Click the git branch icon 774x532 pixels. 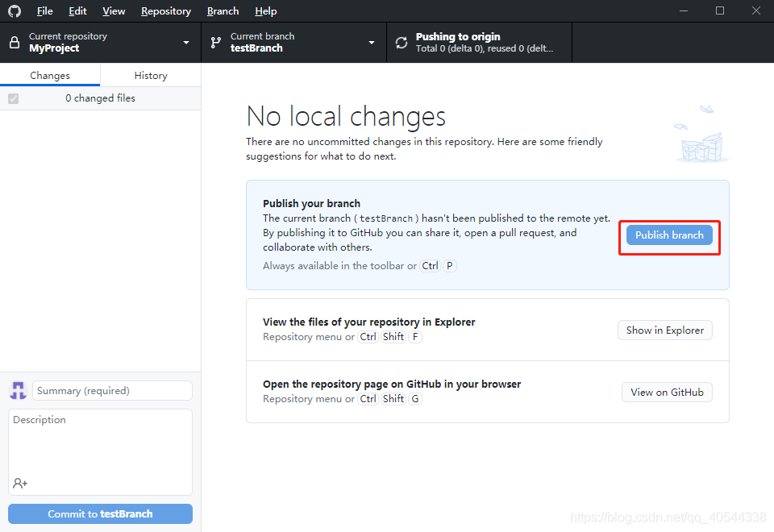point(216,43)
